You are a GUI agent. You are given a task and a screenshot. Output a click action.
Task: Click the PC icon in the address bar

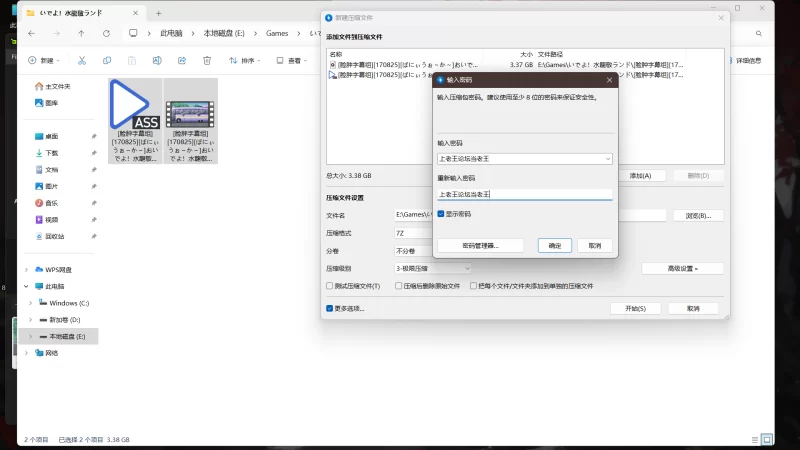click(133, 33)
